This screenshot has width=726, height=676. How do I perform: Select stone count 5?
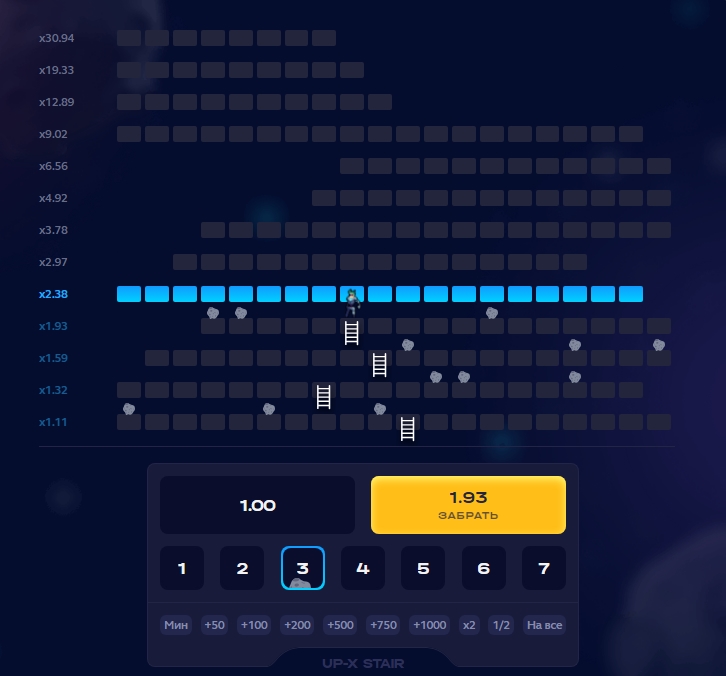coord(423,568)
